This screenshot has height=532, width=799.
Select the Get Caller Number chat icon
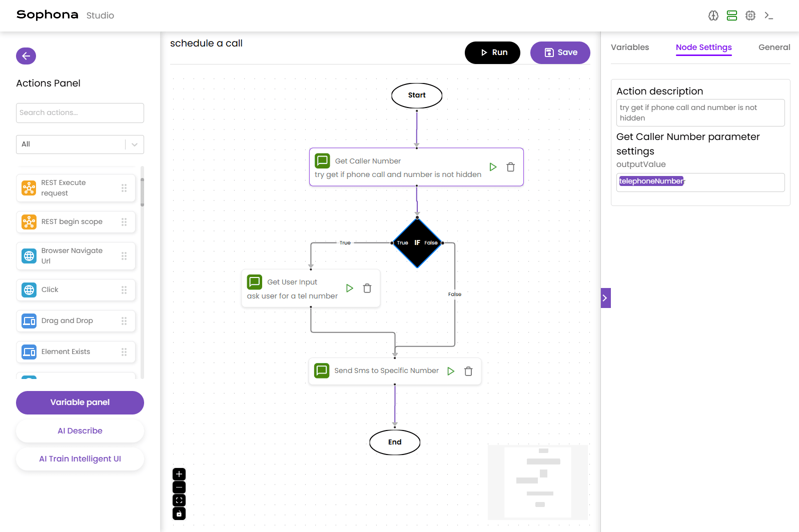coord(322,161)
